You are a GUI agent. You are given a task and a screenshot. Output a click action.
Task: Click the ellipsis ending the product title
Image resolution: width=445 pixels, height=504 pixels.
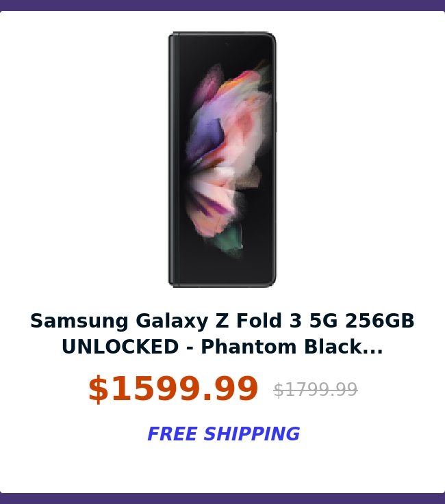click(372, 347)
